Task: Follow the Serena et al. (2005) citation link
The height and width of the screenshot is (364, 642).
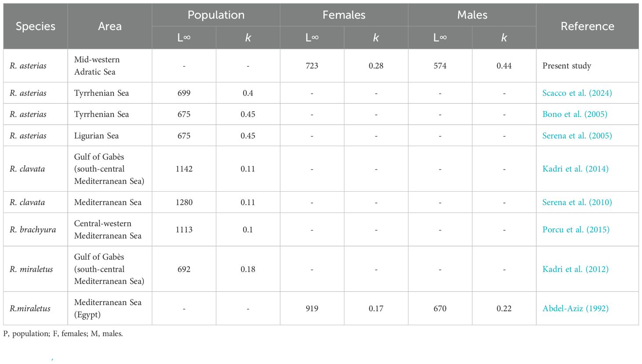Action: tap(577, 136)
